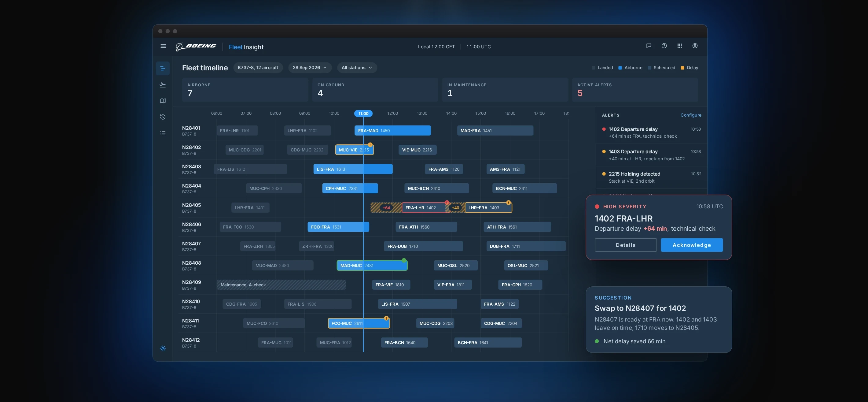Viewport: 868px width, 402px height.
Task: Select the FRA-DUB 1710 flight bar
Action: [x=423, y=246]
